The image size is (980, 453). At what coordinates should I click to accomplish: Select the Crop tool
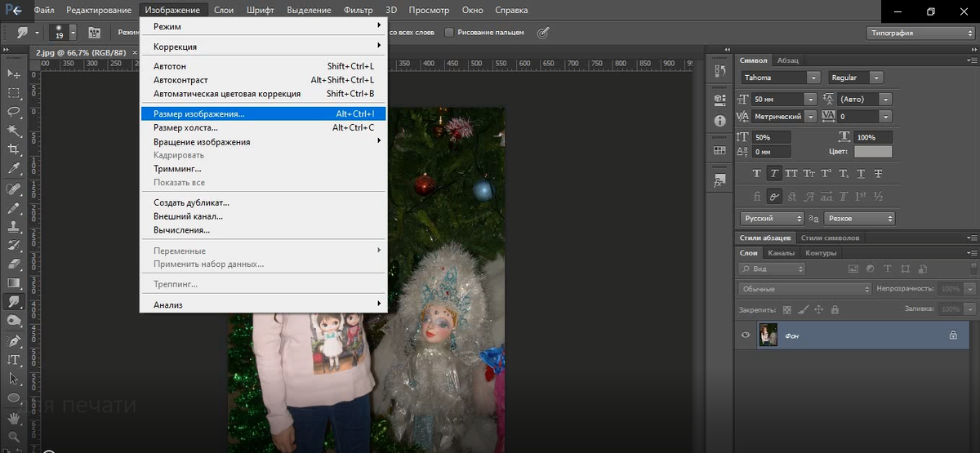tap(14, 149)
